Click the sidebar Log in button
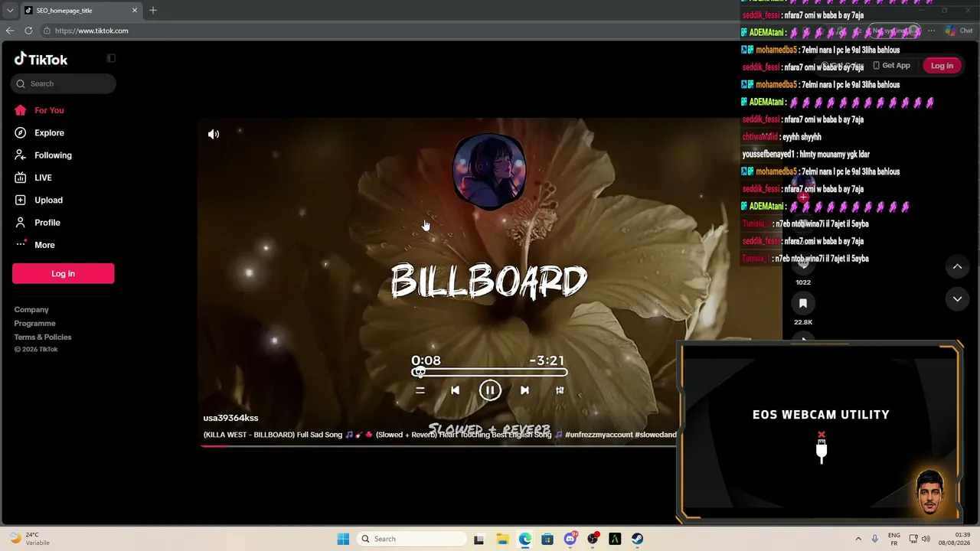Image resolution: width=980 pixels, height=551 pixels. click(63, 273)
